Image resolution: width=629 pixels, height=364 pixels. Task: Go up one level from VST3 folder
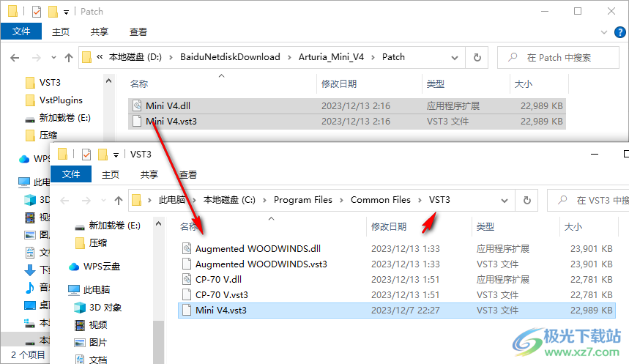[118, 200]
